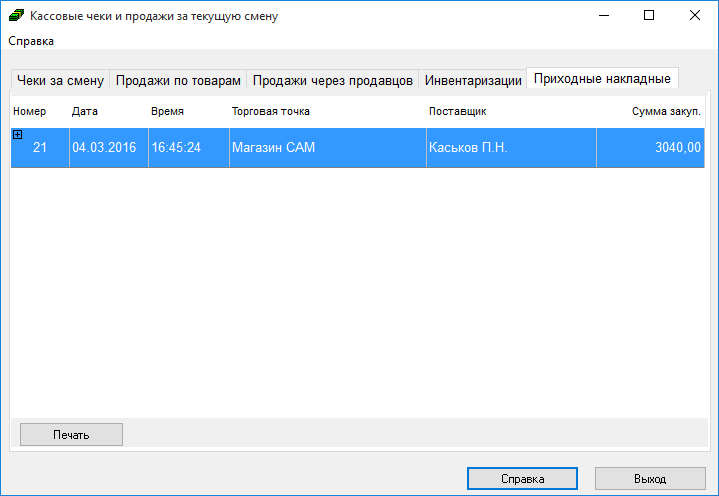Go to Инвентаризации tab
Screen dimensions: 719x496
472,80
